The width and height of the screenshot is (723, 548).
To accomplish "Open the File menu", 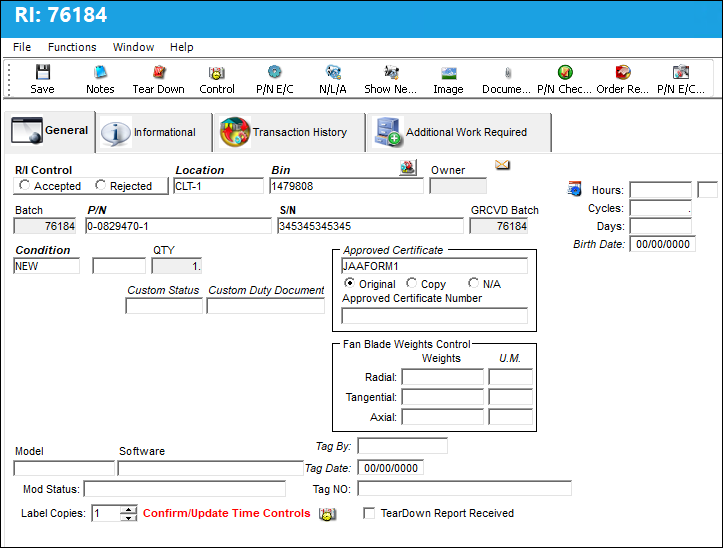I will pos(22,47).
